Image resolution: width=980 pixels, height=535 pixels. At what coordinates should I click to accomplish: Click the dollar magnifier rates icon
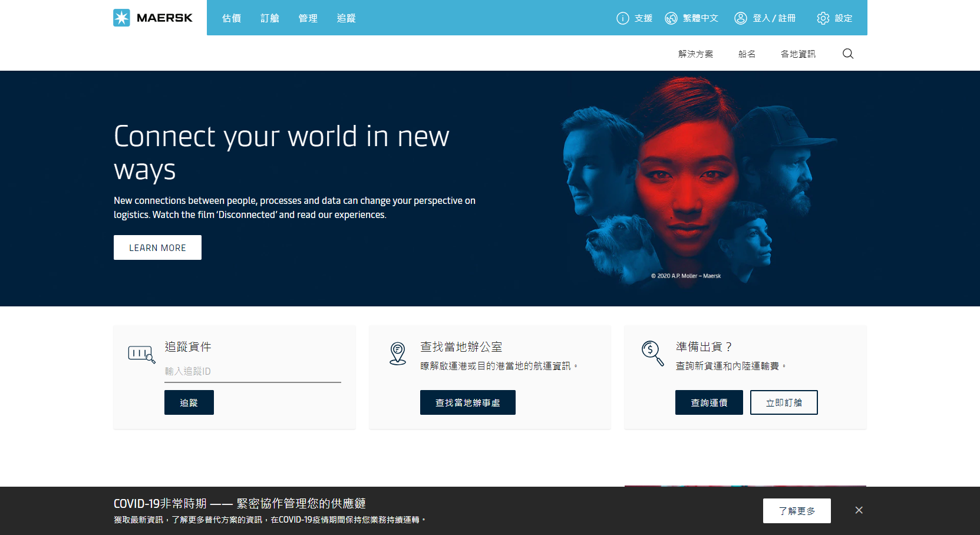[652, 354]
